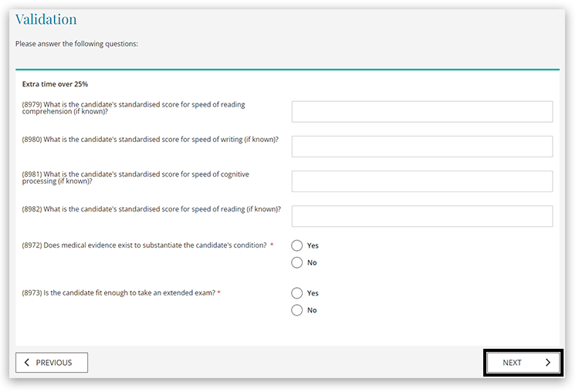The image size is (579, 392).
Task: Click the question (8980) speed of writing label
Action: pyautogui.click(x=151, y=140)
